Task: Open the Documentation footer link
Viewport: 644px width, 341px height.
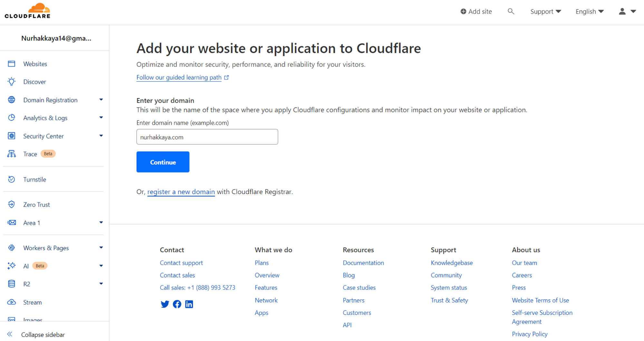Action: (363, 263)
